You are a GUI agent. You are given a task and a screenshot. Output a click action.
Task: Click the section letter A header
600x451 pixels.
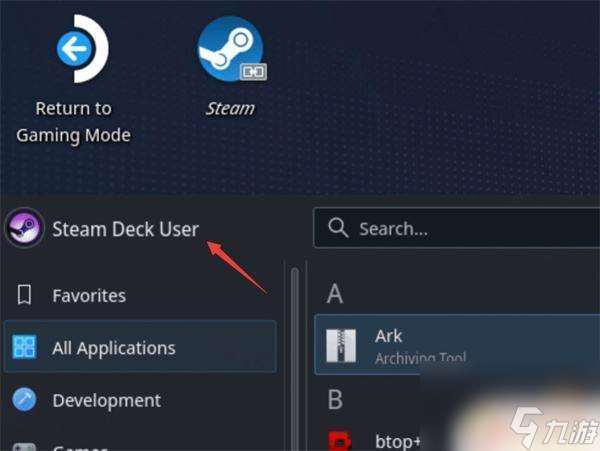pyautogui.click(x=335, y=293)
